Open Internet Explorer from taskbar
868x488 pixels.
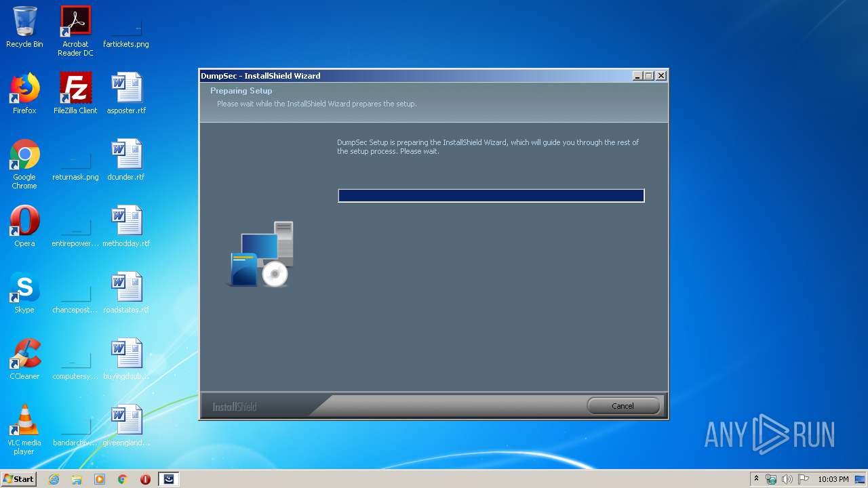54,479
